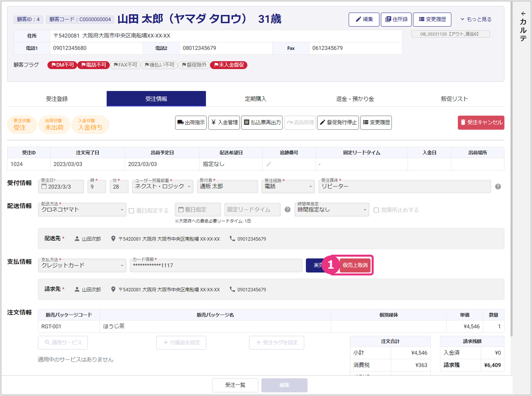Click the 督促発行停止 pencil button
Screen dimensions: 532x396
338,123
